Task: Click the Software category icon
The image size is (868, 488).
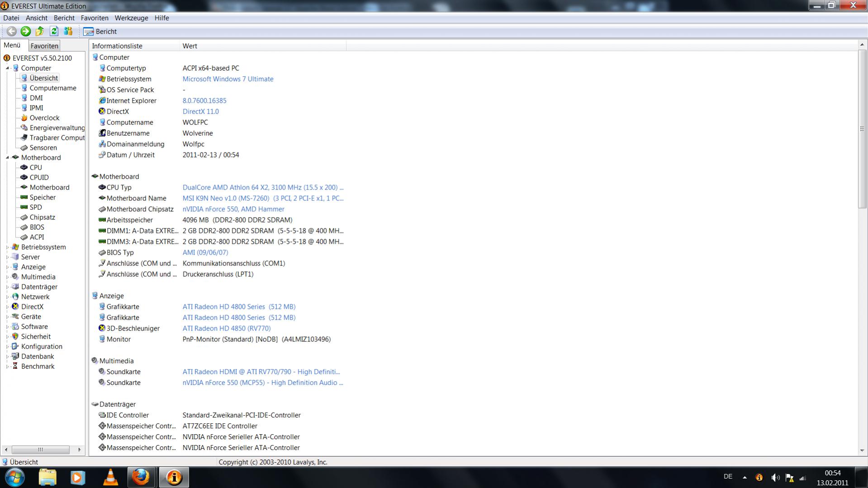Action: click(x=15, y=327)
